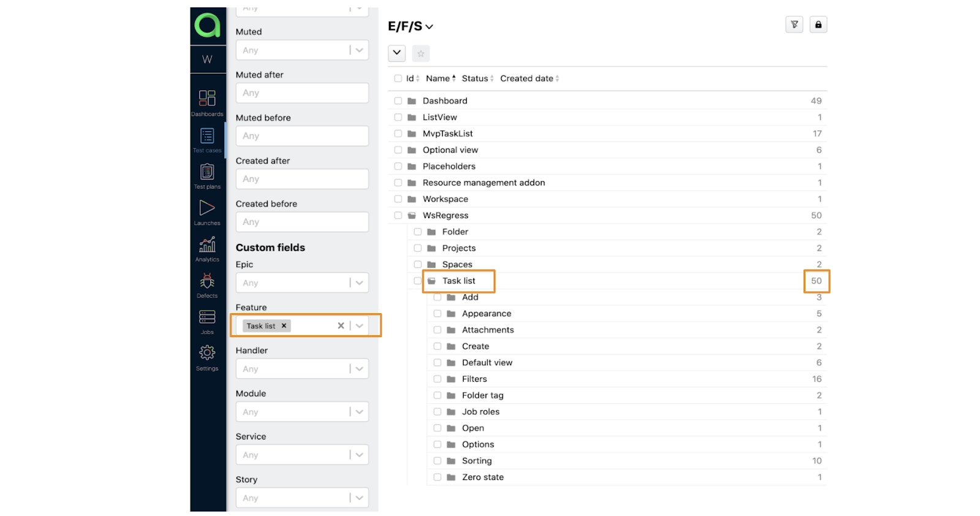980x516 pixels.
Task: Click the filter icon at top right
Action: [x=794, y=25]
